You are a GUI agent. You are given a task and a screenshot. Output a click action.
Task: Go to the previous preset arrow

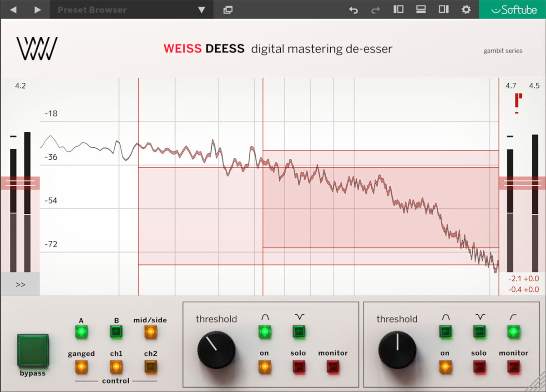click(x=13, y=10)
